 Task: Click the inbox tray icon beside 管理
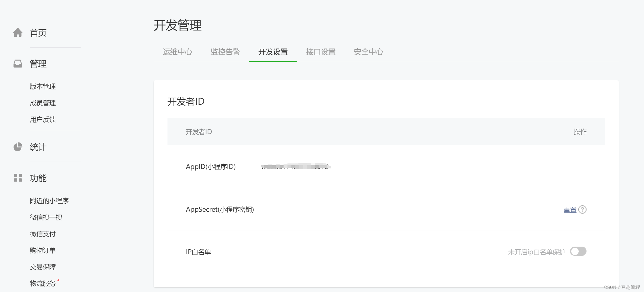(18, 64)
